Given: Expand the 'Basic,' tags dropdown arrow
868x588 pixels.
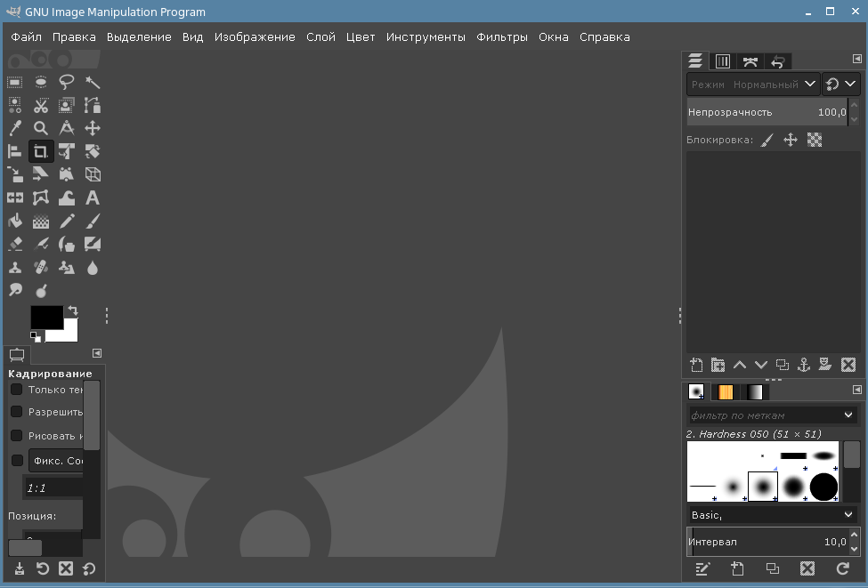Looking at the screenshot, I should [x=848, y=514].
